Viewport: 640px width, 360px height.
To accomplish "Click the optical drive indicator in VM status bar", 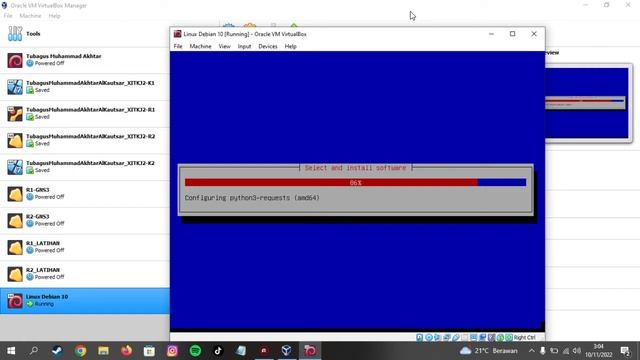I will [429, 338].
